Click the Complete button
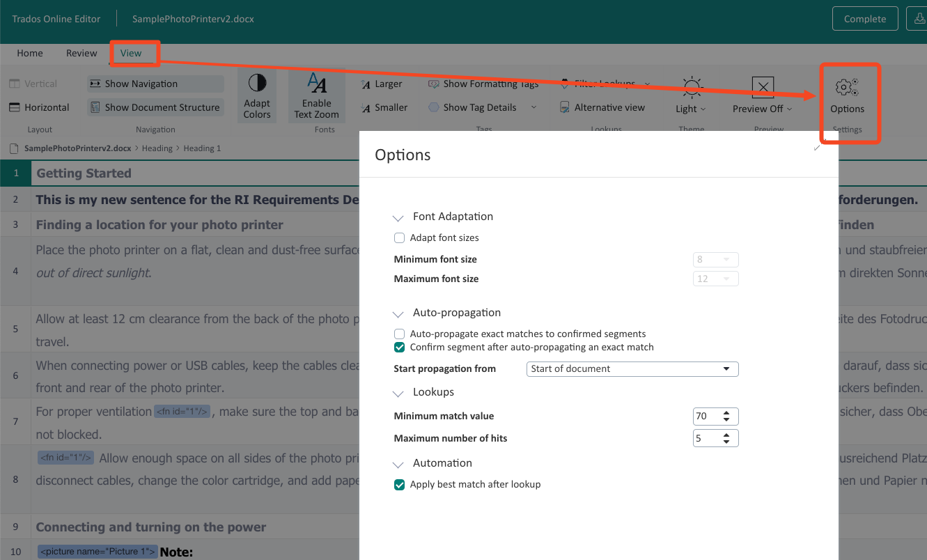The width and height of the screenshot is (927, 560). (865, 19)
